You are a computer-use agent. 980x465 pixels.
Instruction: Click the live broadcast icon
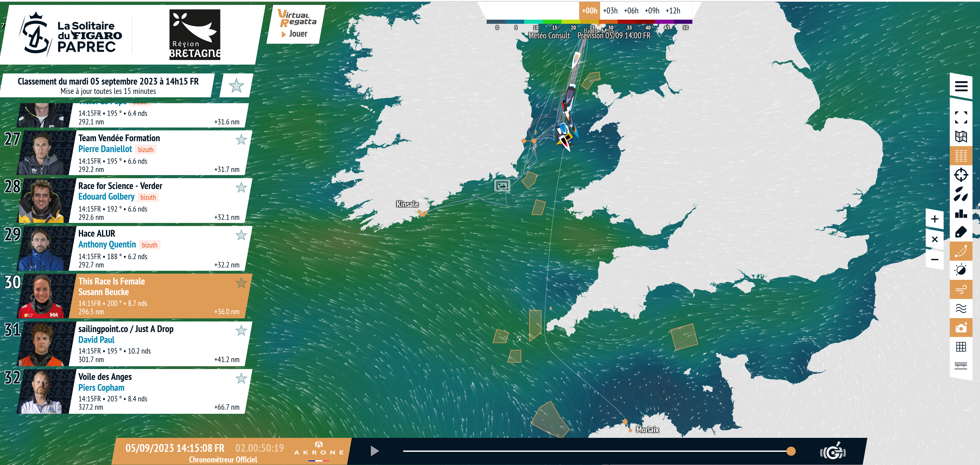[x=833, y=451]
